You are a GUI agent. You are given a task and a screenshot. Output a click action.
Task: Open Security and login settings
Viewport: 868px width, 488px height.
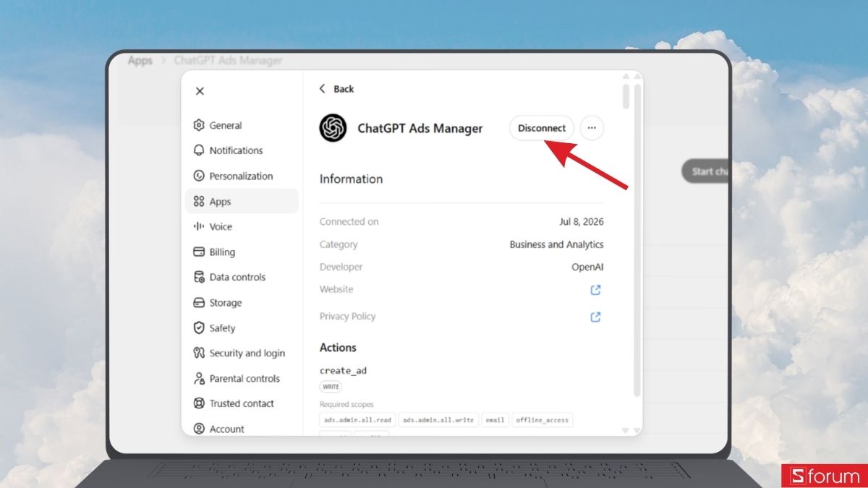click(242, 353)
